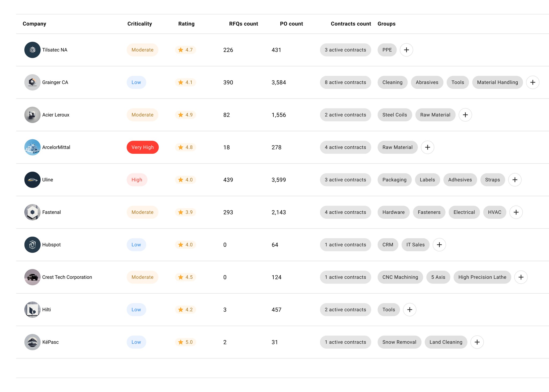Open Fastenal hexagon logo avatar
The image size is (549, 392).
32,212
